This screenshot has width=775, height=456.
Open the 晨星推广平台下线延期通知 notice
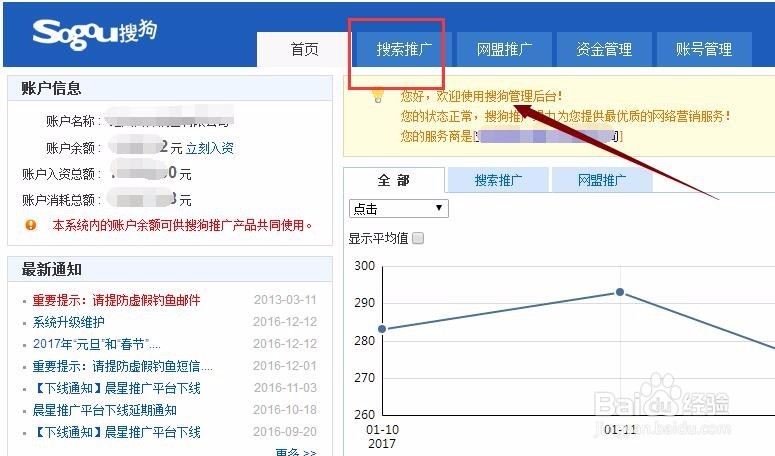[104, 410]
